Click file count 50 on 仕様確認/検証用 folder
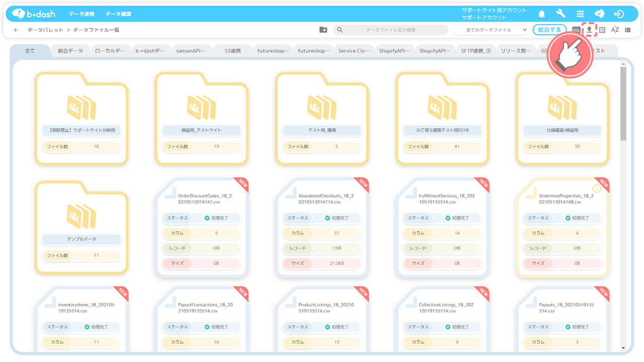 (577, 147)
